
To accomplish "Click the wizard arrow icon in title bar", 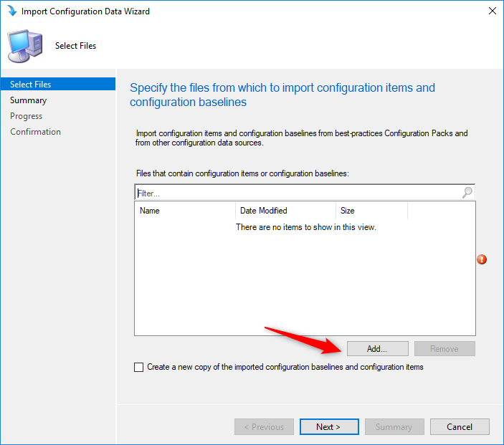I will (x=12, y=11).
